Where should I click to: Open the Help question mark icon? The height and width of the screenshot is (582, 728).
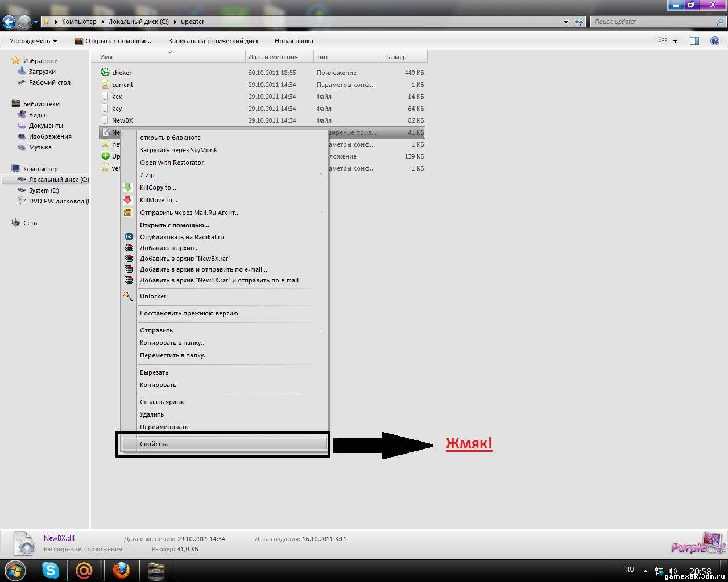point(715,41)
